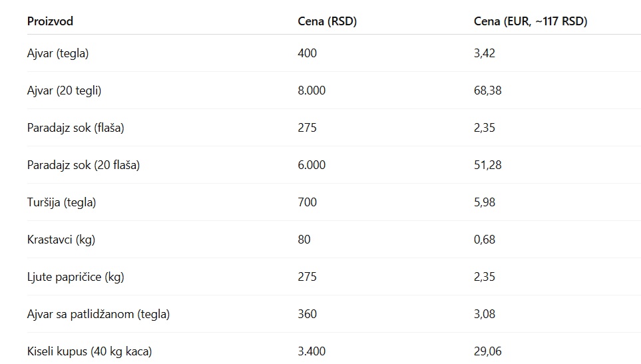Click the 3.400 RSD price value
The width and height of the screenshot is (641, 364).
(x=312, y=351)
